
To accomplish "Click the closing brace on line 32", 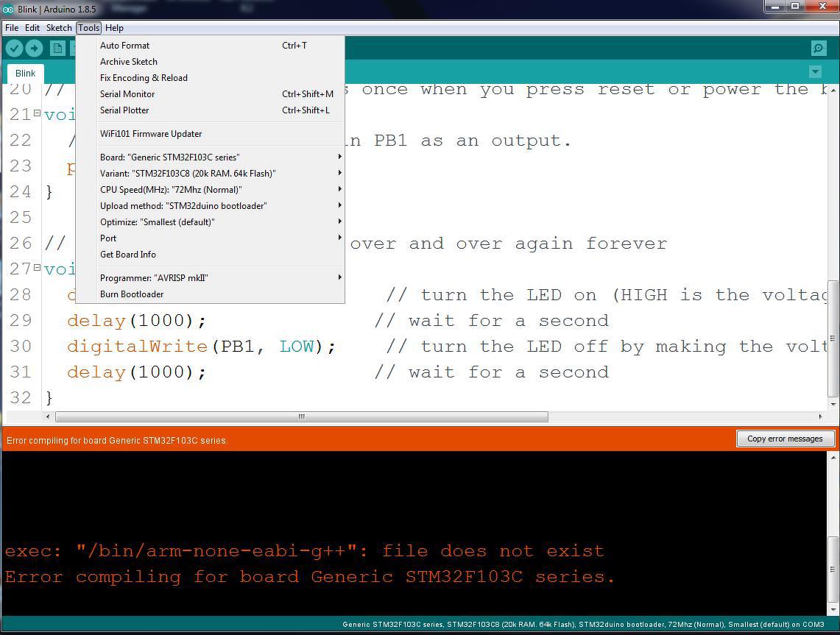I will pyautogui.click(x=49, y=398).
